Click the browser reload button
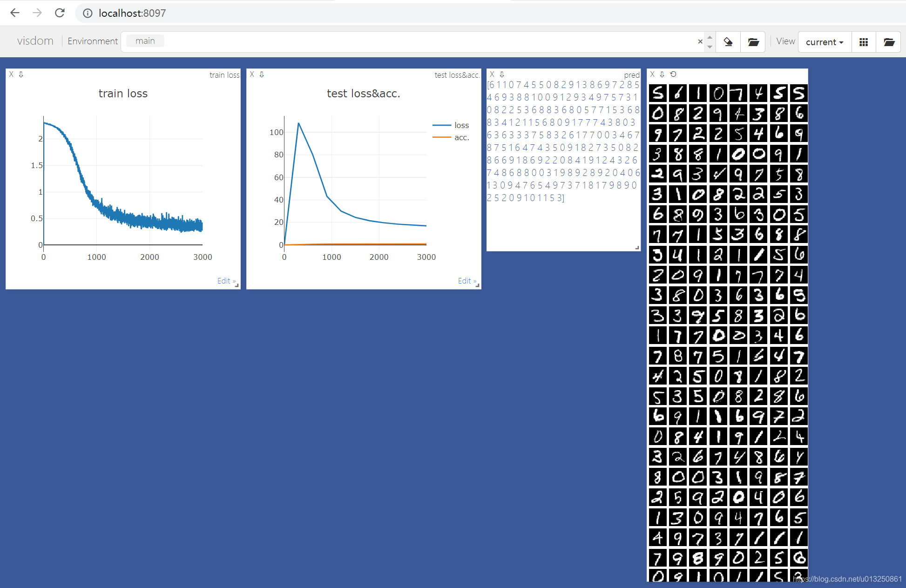Screen dimensions: 906x588 point(60,13)
